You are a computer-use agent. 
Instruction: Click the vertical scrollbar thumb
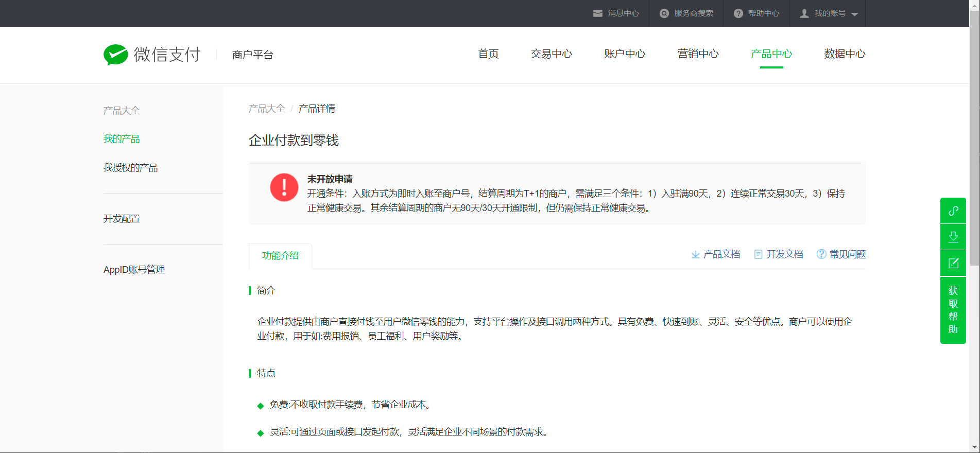click(x=974, y=138)
